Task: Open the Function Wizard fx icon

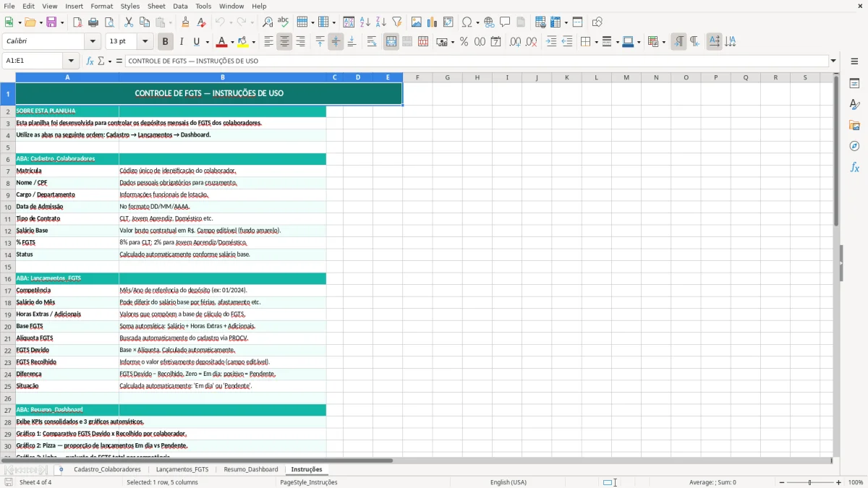Action: pos(90,61)
